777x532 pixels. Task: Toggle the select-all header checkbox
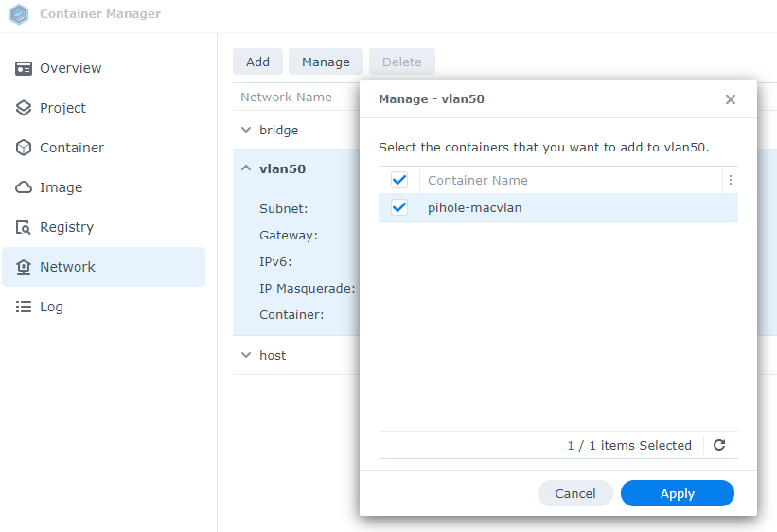(399, 180)
